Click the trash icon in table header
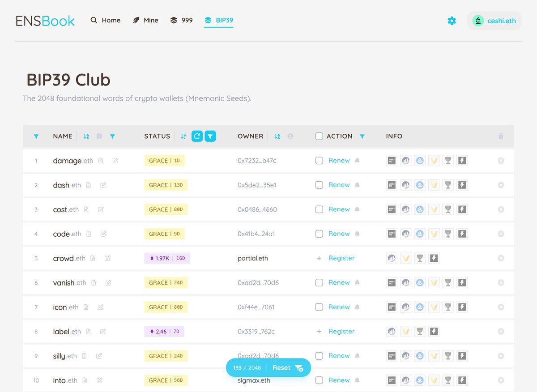 (501, 136)
